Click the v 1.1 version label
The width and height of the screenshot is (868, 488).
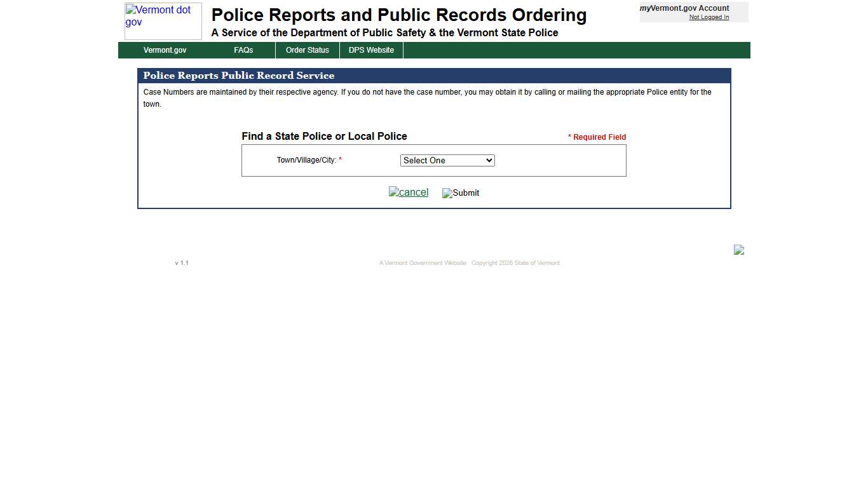182,262
